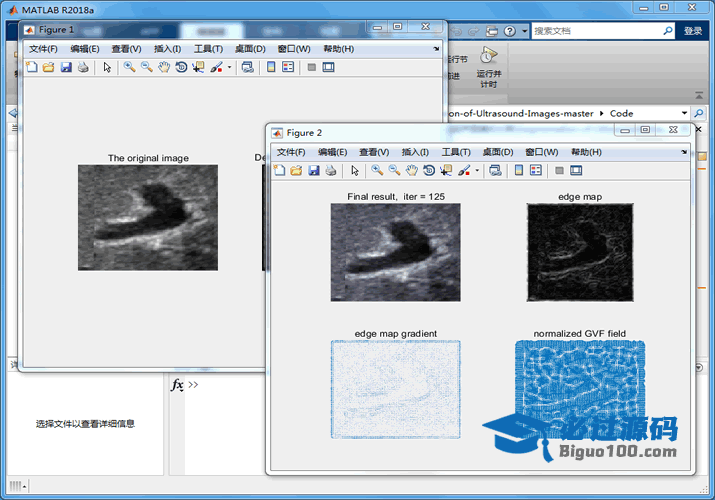Screen dimensions: 715x500
Task: Activate Zoom In tool in Figure 1
Action: point(130,67)
